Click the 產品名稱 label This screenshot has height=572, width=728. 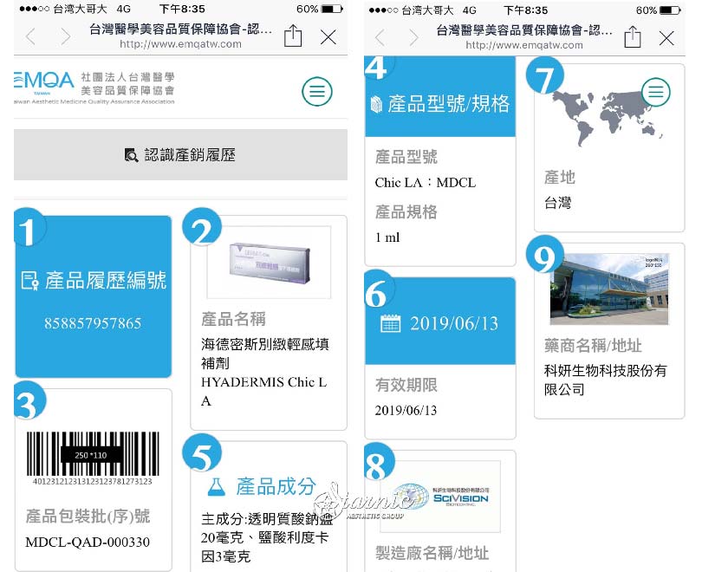pyautogui.click(x=233, y=319)
